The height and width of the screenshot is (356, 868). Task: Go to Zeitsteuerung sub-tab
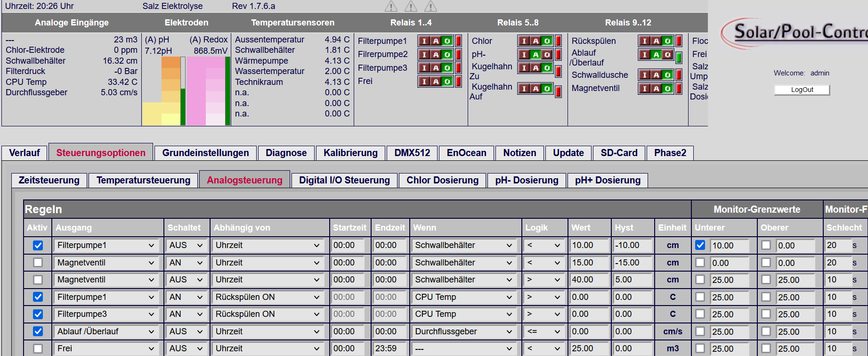(49, 180)
